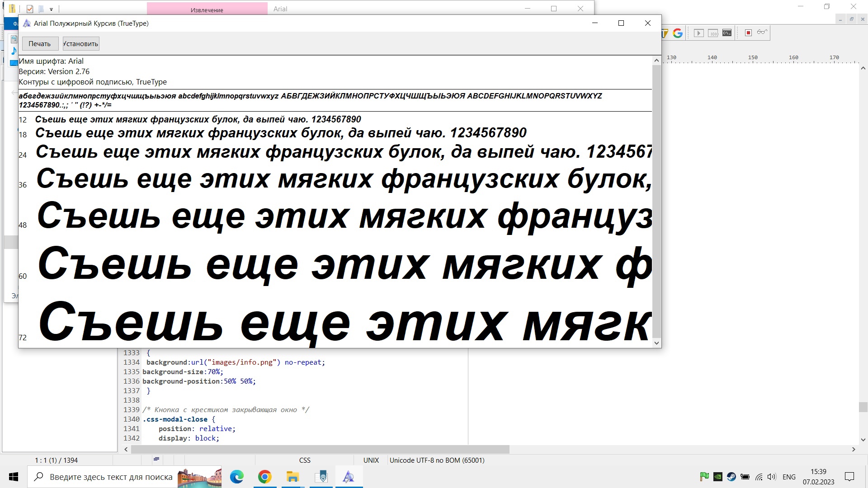This screenshot has height=488, width=868.
Task: Click the Windows search input box
Action: pyautogui.click(x=111, y=477)
